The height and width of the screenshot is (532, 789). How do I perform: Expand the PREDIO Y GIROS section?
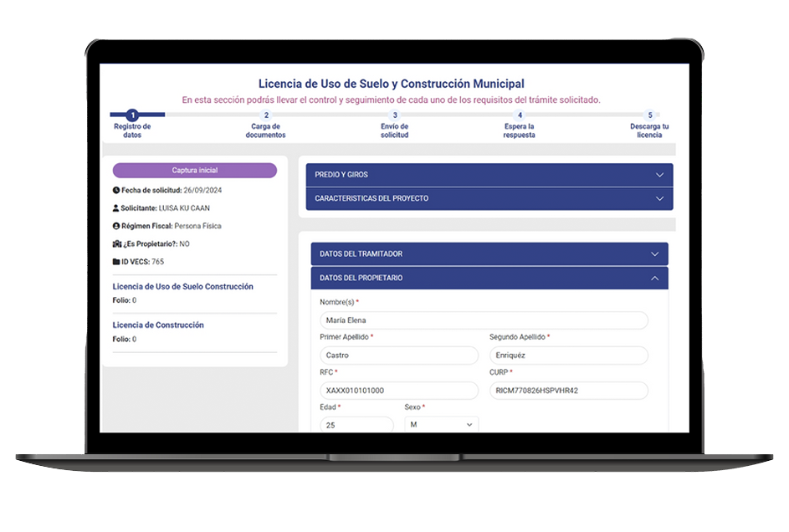tap(489, 175)
